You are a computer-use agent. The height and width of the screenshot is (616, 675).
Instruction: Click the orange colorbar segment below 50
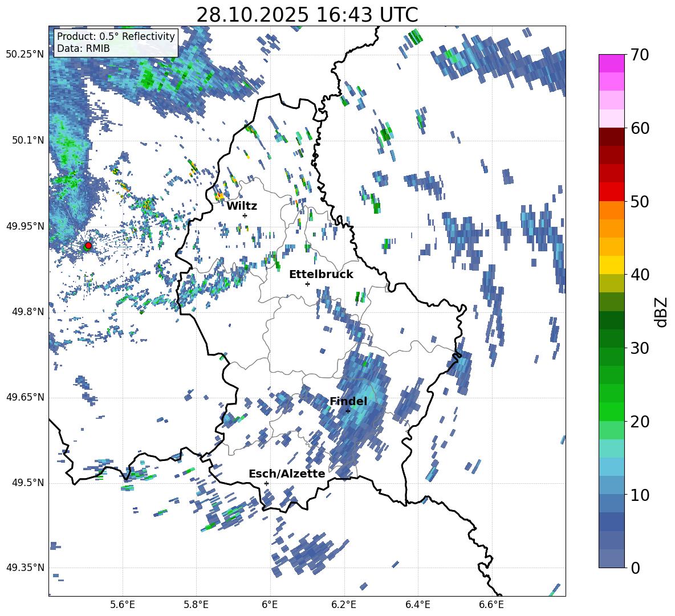tap(611, 210)
